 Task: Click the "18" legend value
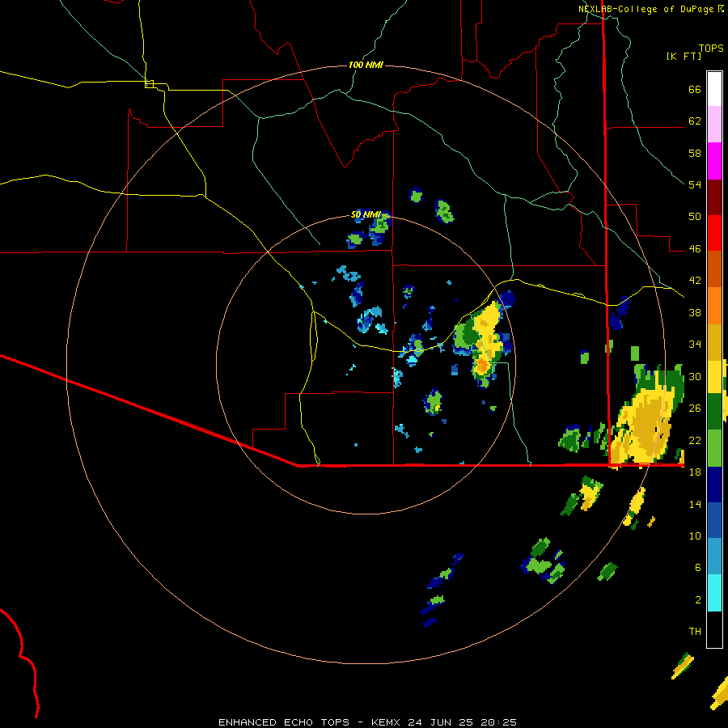coord(695,472)
